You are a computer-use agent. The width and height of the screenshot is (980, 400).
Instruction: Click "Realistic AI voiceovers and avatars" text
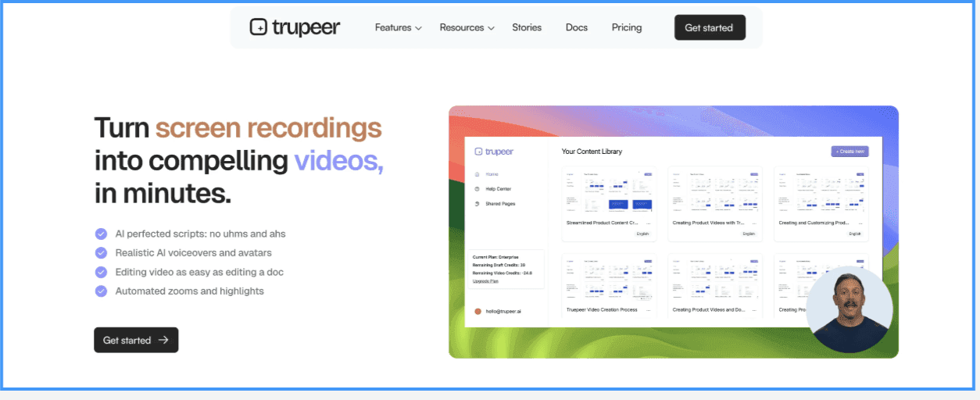pyautogui.click(x=194, y=252)
